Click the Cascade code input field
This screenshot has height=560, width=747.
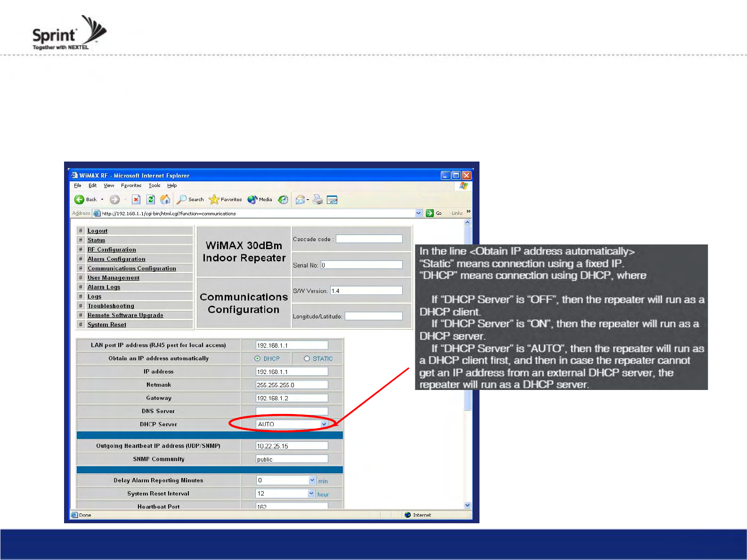pyautogui.click(x=369, y=239)
